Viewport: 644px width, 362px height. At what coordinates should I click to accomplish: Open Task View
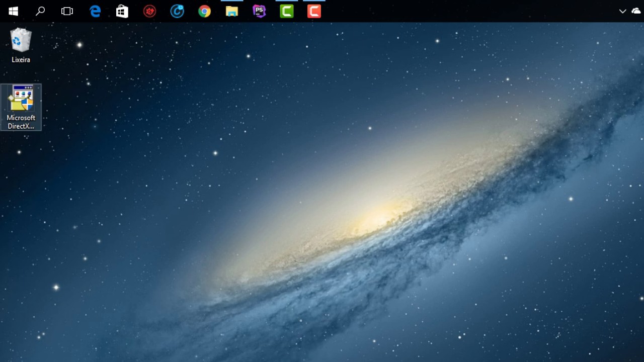(67, 11)
